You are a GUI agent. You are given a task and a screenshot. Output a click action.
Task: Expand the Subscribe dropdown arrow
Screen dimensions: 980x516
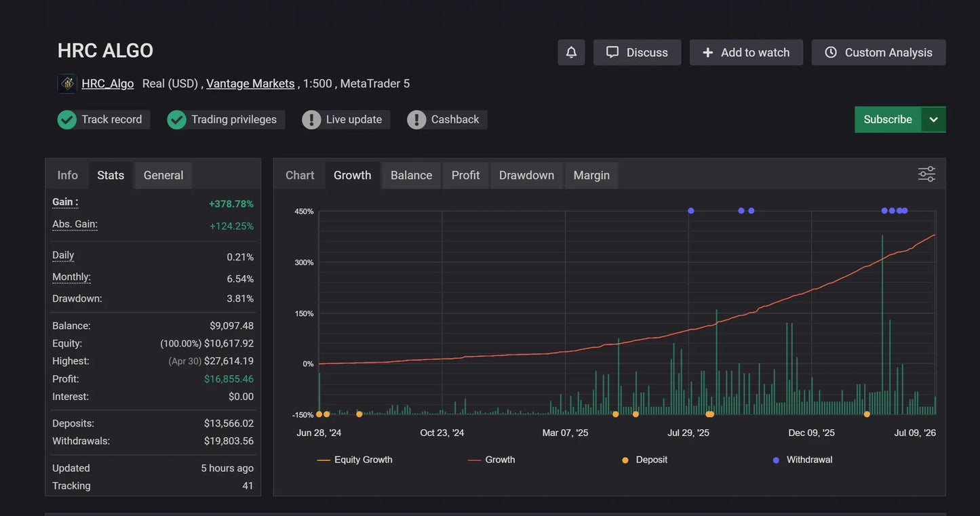pos(933,119)
